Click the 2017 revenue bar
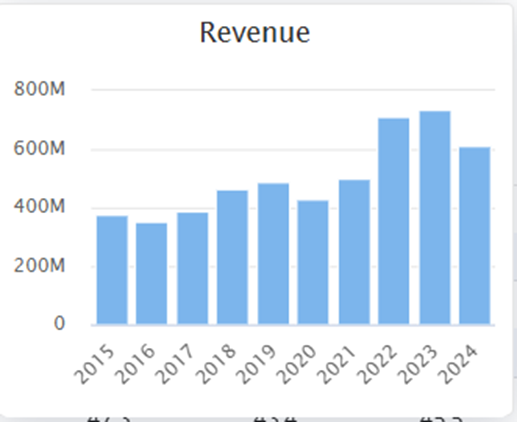 pos(193,268)
